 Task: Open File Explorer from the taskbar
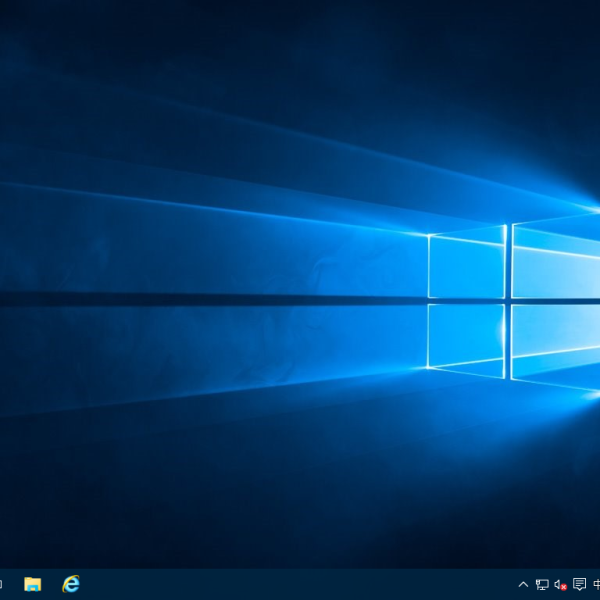click(x=33, y=584)
